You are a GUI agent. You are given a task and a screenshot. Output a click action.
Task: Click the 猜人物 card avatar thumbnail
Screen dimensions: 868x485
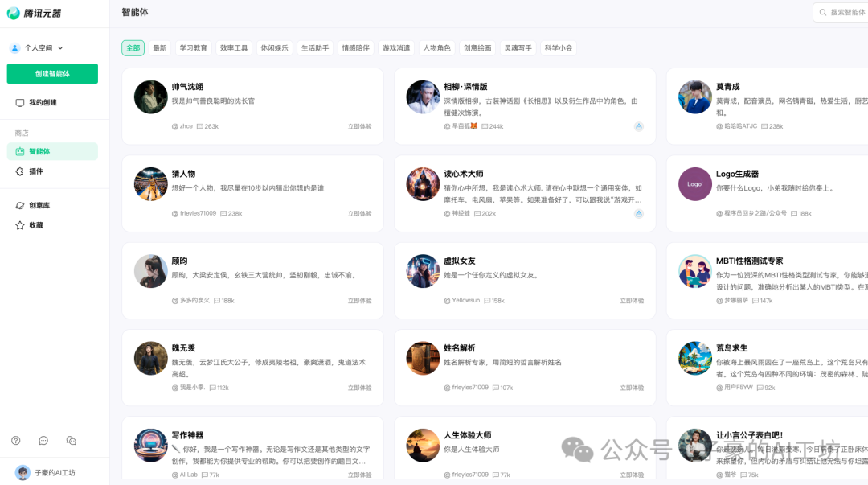[x=150, y=184]
